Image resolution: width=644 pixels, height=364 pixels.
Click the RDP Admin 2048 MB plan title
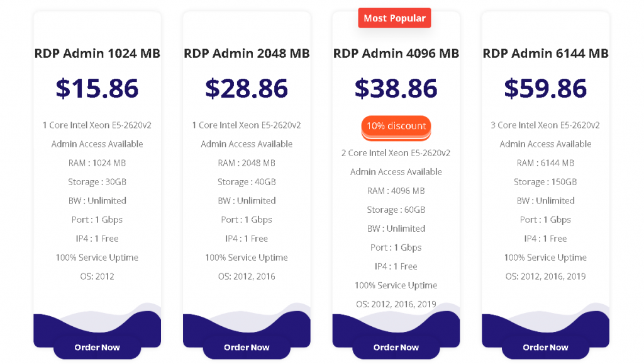pos(247,54)
